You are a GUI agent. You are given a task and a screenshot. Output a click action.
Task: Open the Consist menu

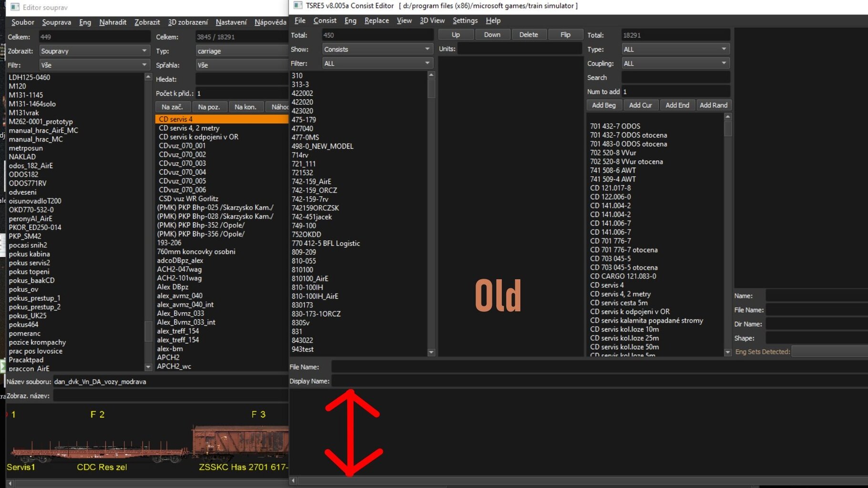click(x=325, y=20)
